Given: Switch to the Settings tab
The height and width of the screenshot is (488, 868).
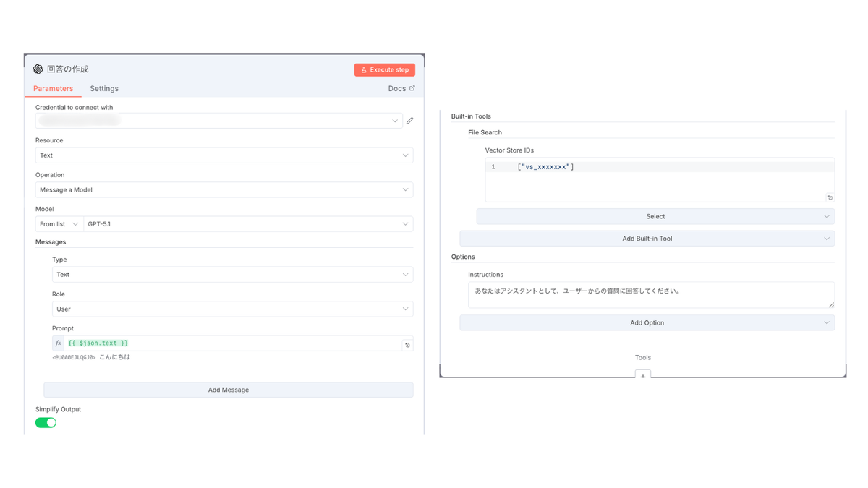Looking at the screenshot, I should click(x=104, y=88).
